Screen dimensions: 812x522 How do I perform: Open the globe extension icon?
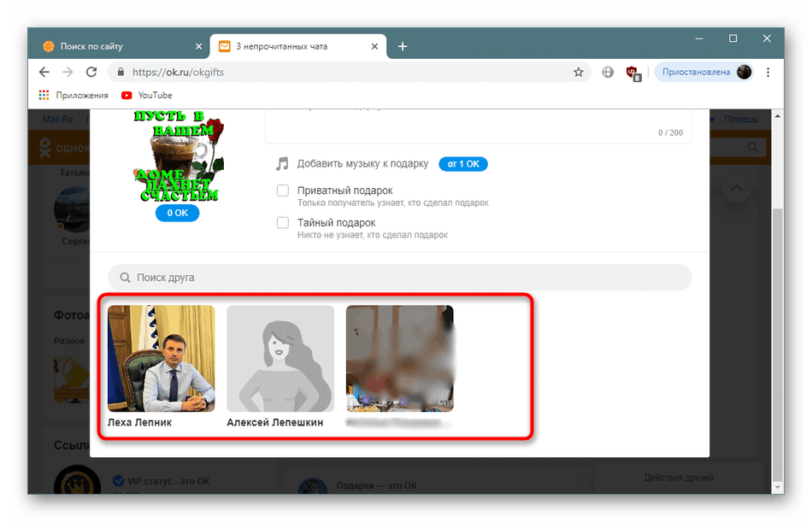tap(608, 72)
